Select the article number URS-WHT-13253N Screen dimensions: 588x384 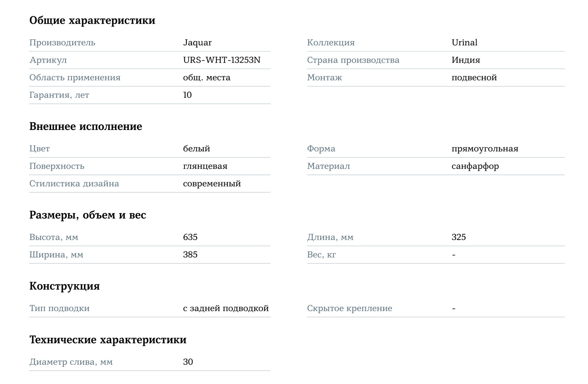tap(222, 60)
